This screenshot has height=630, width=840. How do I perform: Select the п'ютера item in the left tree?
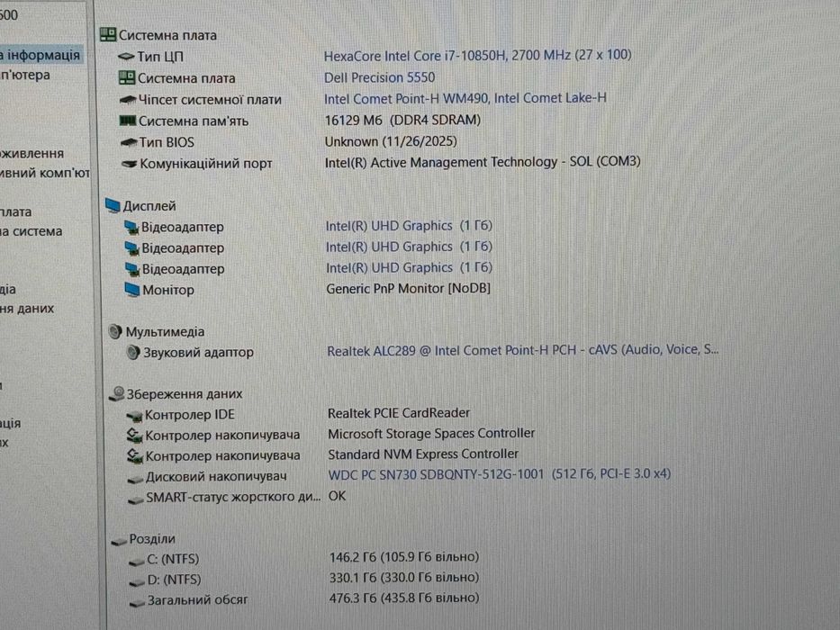25,75
